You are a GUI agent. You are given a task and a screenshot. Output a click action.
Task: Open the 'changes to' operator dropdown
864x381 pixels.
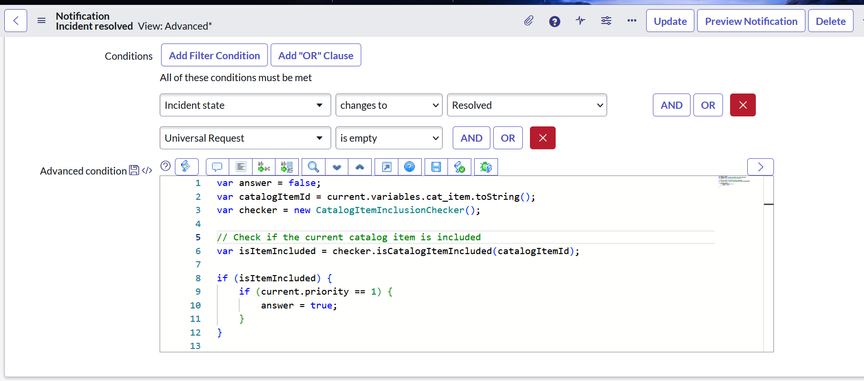[389, 105]
